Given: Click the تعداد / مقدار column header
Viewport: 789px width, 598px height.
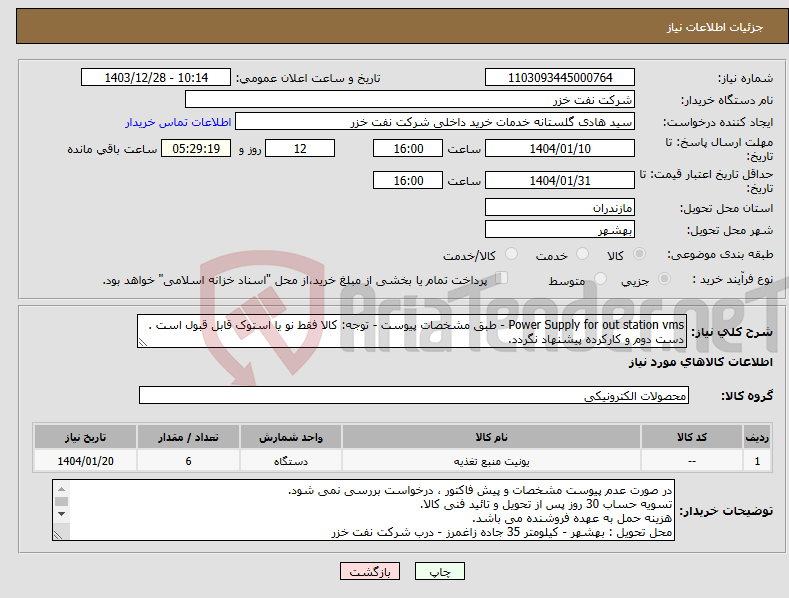Looking at the screenshot, I should click(x=188, y=437).
